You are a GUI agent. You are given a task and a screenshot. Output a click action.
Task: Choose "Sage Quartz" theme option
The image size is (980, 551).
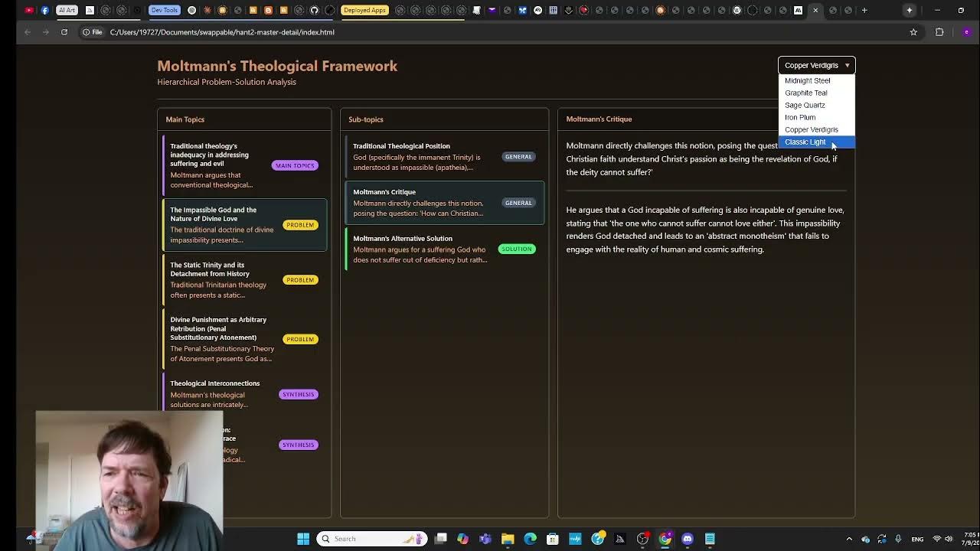tap(805, 105)
